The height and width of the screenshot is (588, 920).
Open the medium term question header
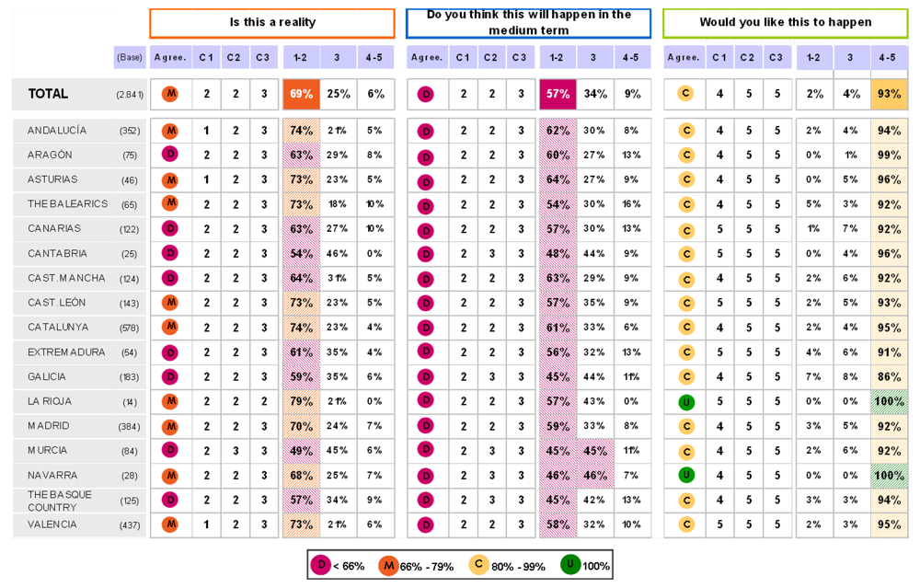tap(528, 22)
